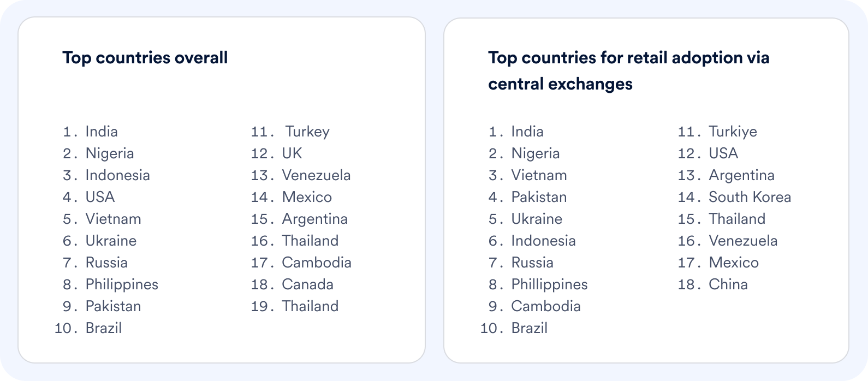The height and width of the screenshot is (381, 868).
Task: Select Cambodia at rank 9
Action: pos(546,306)
